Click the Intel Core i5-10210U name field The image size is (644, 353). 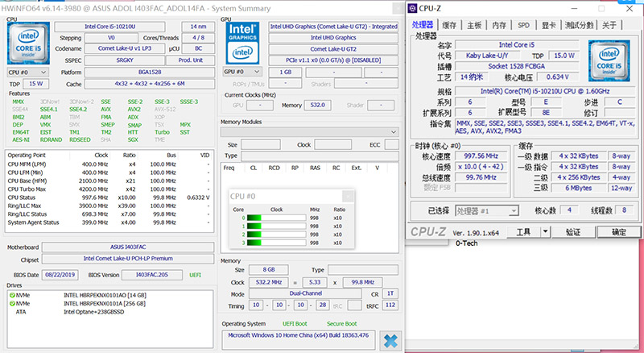(109, 27)
